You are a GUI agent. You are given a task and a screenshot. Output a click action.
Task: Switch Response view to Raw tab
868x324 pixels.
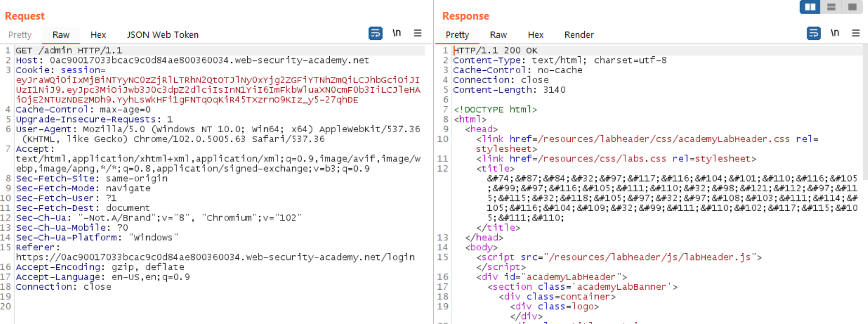tap(498, 35)
